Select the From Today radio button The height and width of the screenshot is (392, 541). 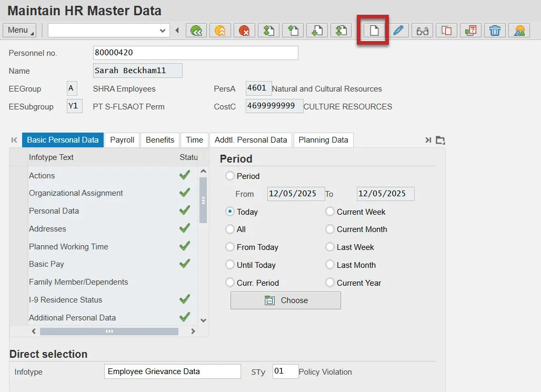[230, 247]
